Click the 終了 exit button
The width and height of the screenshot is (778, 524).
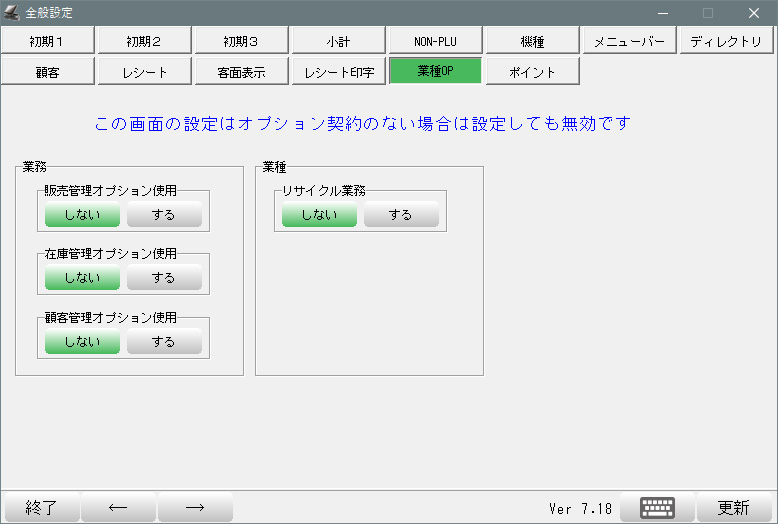[x=41, y=507]
